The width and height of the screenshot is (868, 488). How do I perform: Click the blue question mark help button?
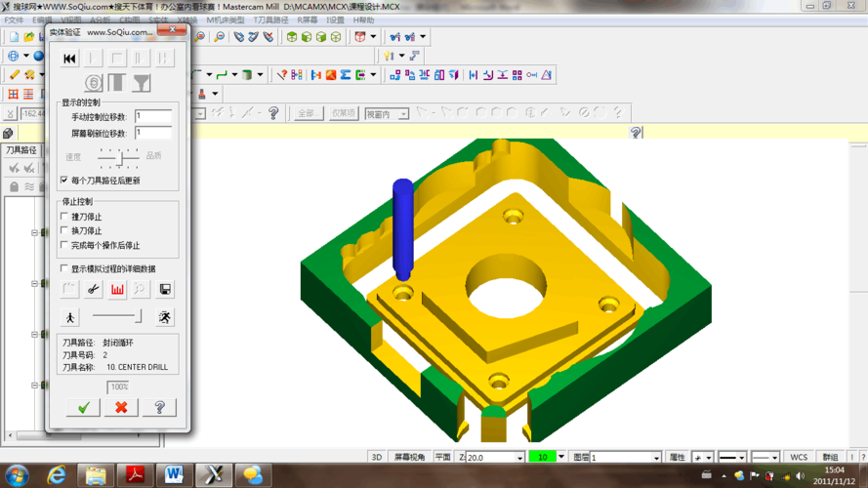pyautogui.click(x=159, y=407)
